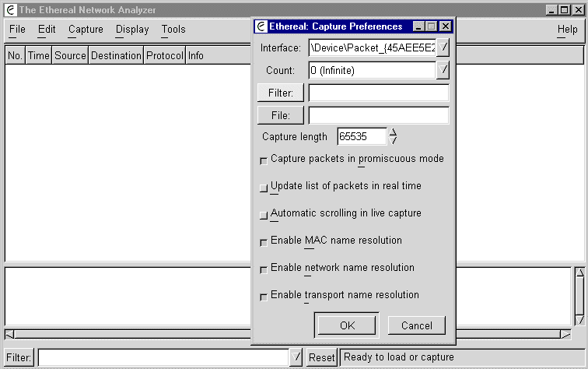Click vertical scrollbar down arrow in lower pane
The height and width of the screenshot is (369, 588).
pos(579,320)
